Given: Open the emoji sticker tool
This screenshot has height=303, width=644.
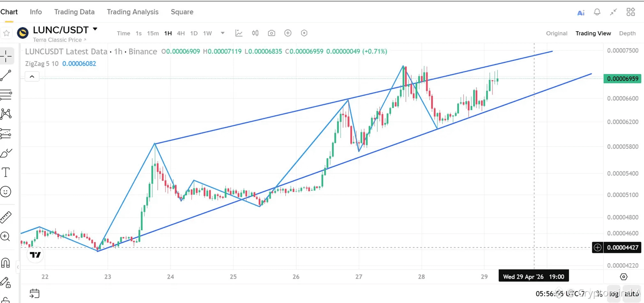Looking at the screenshot, I should pyautogui.click(x=6, y=192).
